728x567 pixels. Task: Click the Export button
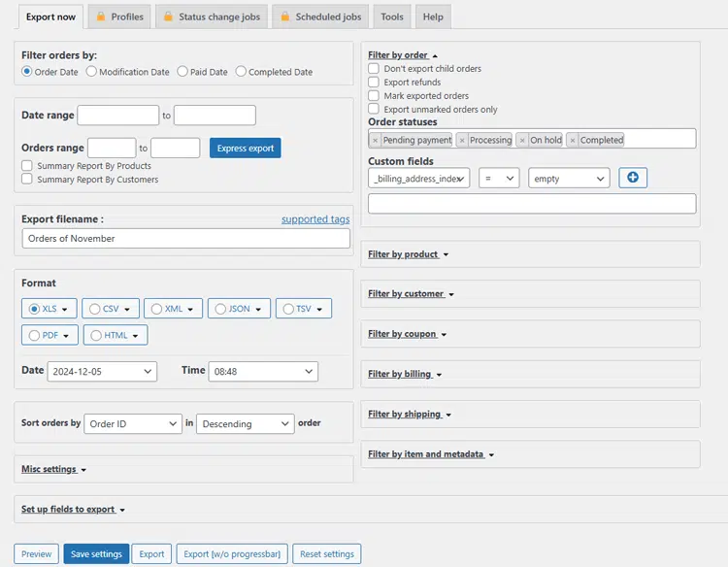point(151,554)
